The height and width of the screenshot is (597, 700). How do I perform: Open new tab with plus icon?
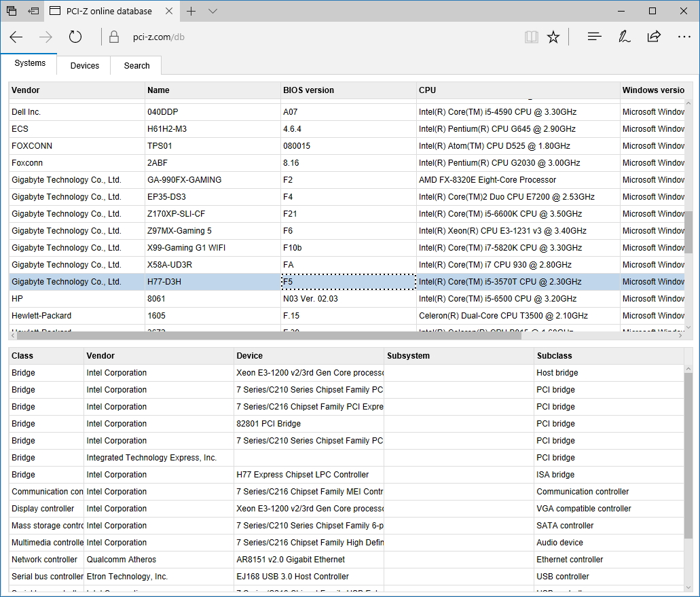pyautogui.click(x=191, y=11)
